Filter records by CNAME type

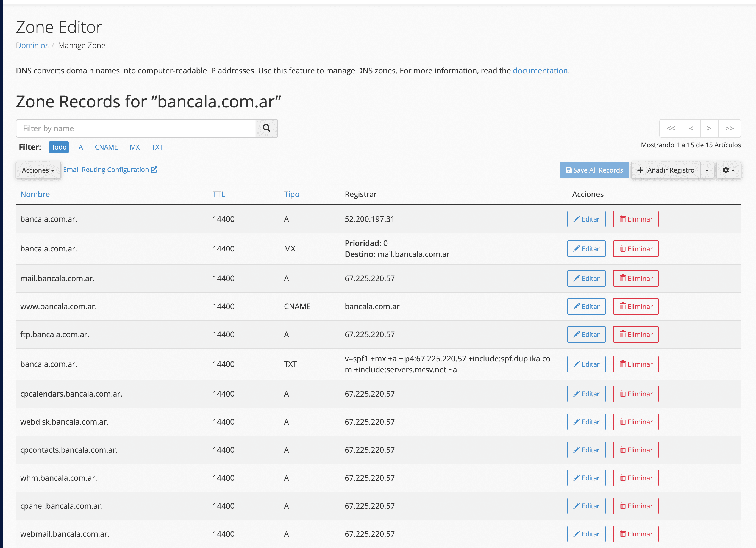tap(106, 147)
